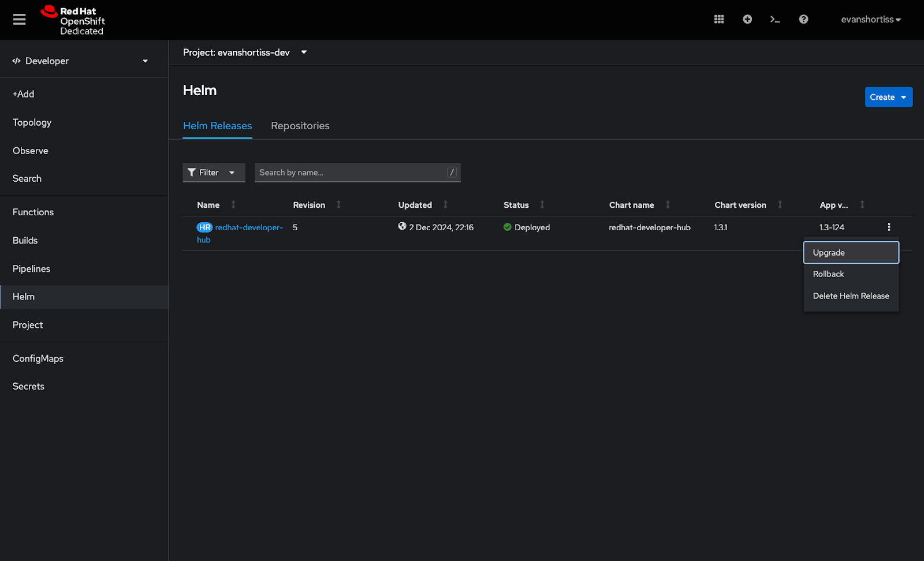Click the funnel icon on Filter button
Viewport: 924px width, 561px height.
tap(192, 173)
